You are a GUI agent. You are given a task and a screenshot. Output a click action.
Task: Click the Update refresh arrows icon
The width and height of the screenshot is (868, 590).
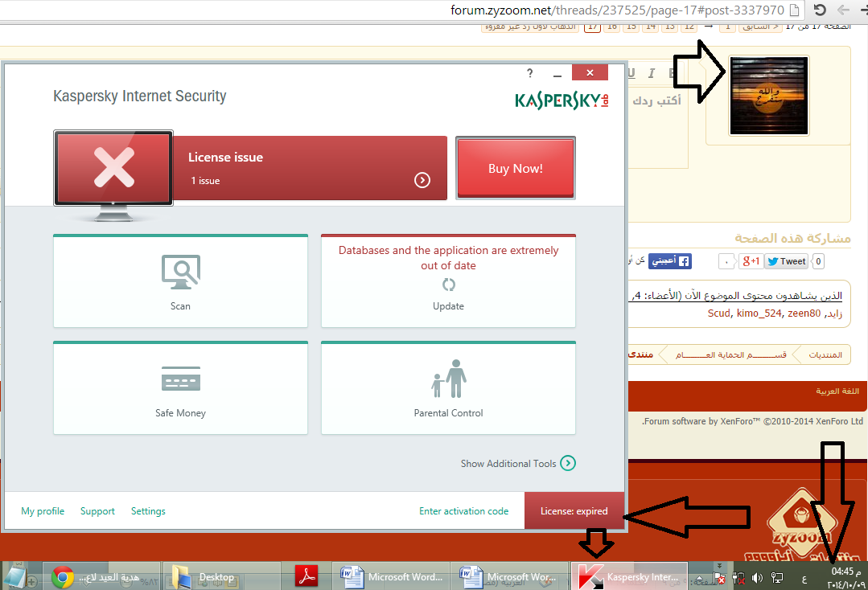pos(448,285)
